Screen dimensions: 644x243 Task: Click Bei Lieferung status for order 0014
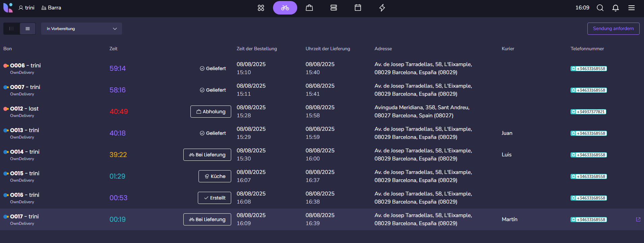click(x=207, y=155)
